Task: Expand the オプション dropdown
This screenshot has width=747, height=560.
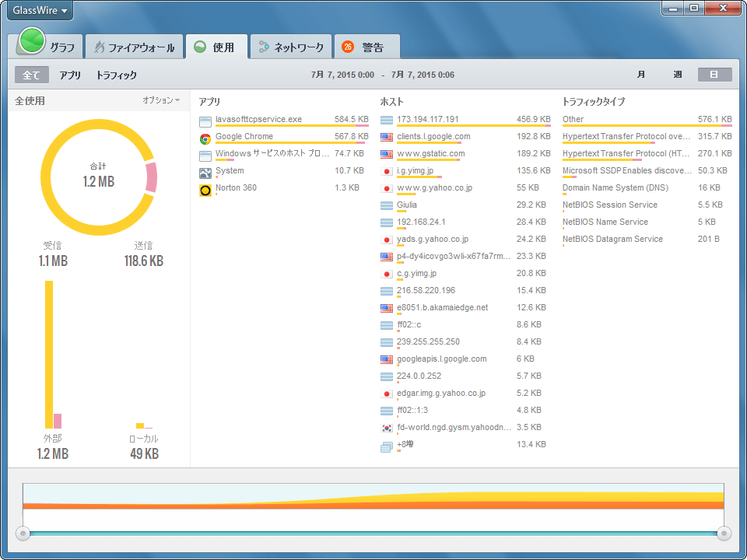Action: click(161, 100)
